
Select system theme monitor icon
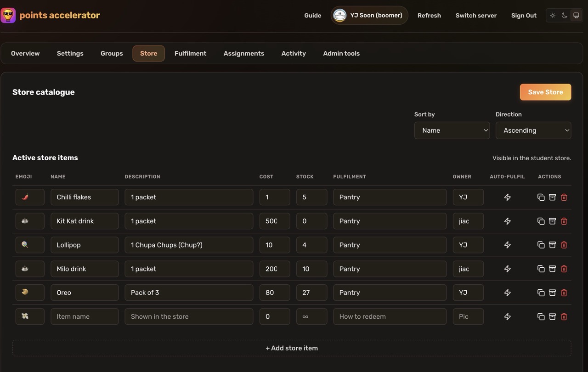coord(576,15)
